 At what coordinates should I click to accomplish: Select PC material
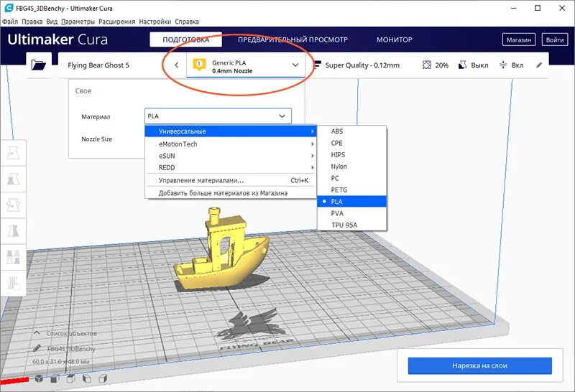click(351, 178)
